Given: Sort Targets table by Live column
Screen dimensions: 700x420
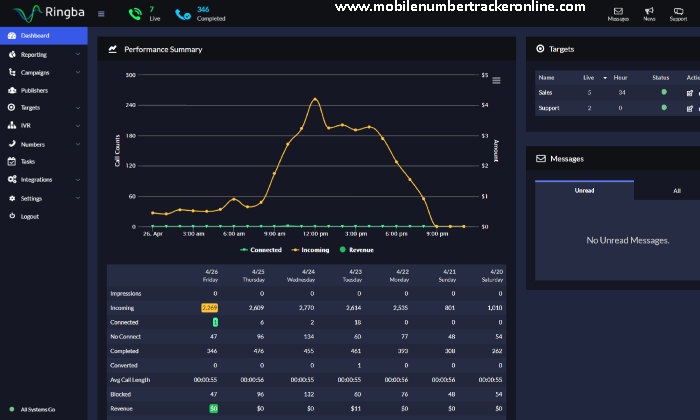Looking at the screenshot, I should point(589,77).
